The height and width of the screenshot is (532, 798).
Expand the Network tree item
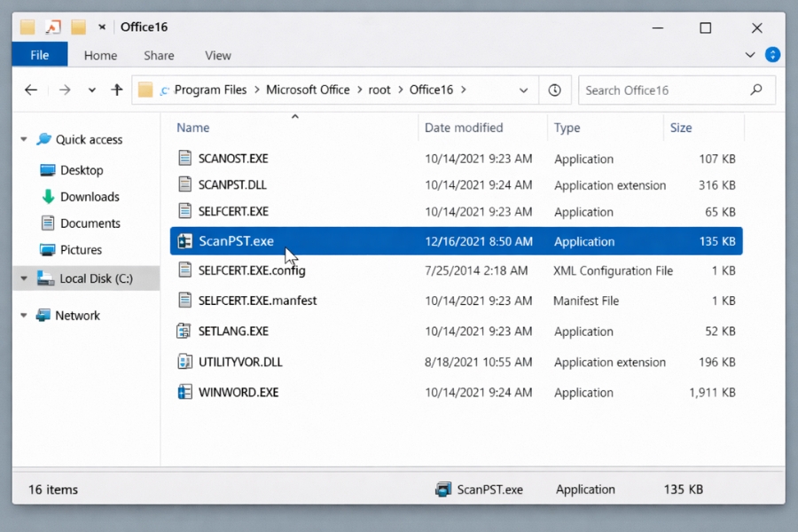(23, 315)
